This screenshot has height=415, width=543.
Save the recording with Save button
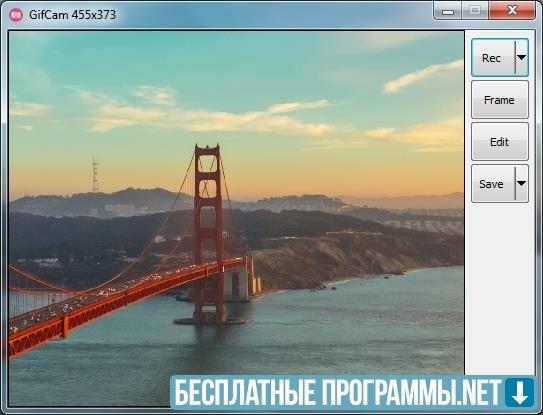pos(493,184)
